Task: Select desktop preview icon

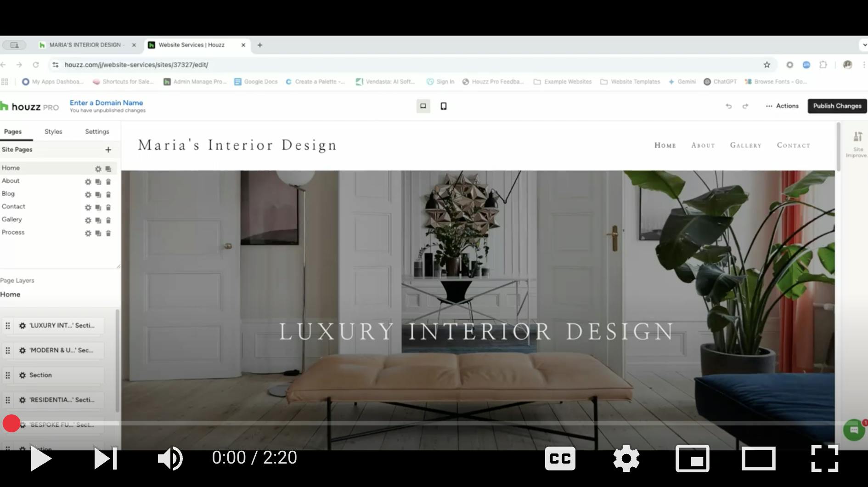Action: click(423, 106)
